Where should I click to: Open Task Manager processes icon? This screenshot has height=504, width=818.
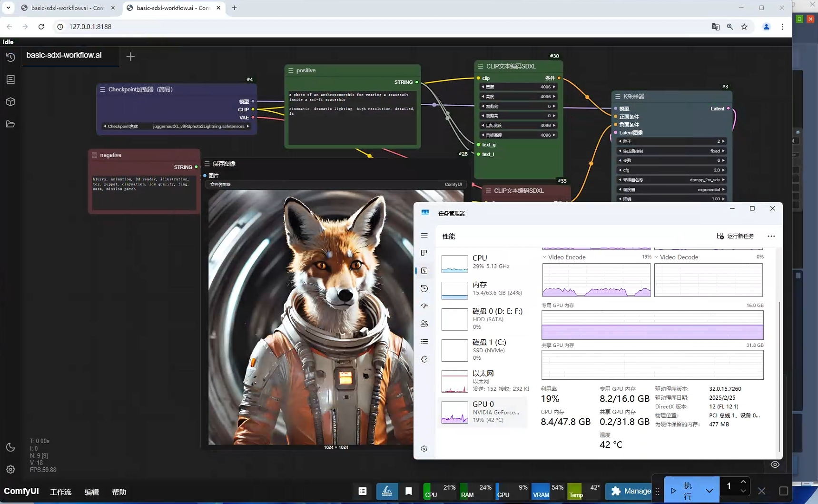[x=424, y=253]
